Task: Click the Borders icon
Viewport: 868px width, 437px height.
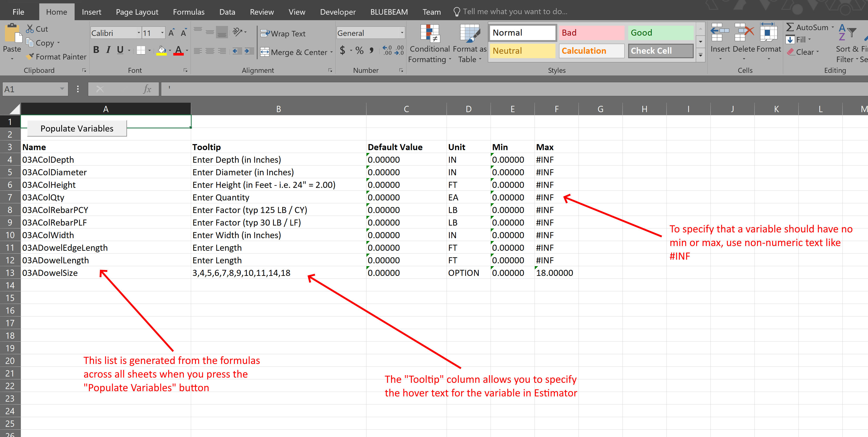Action: [141, 51]
